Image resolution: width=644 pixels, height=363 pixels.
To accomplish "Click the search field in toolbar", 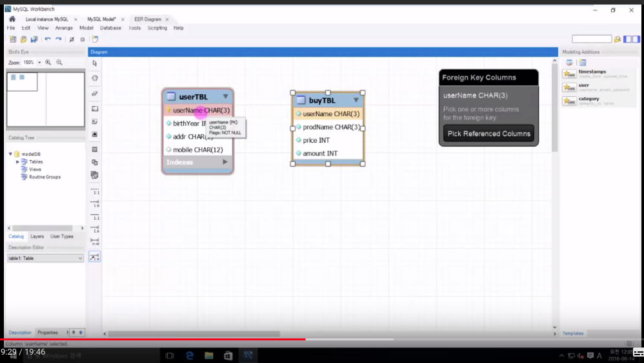I will 592,39.
